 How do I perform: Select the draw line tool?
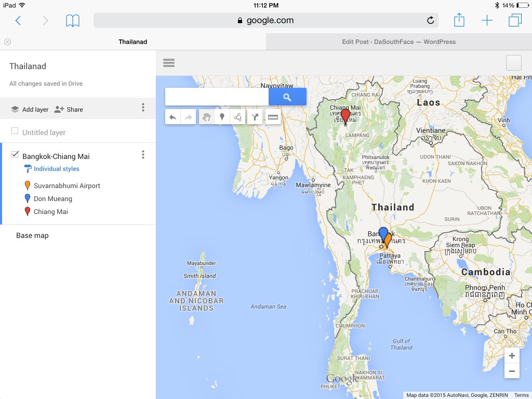(237, 117)
